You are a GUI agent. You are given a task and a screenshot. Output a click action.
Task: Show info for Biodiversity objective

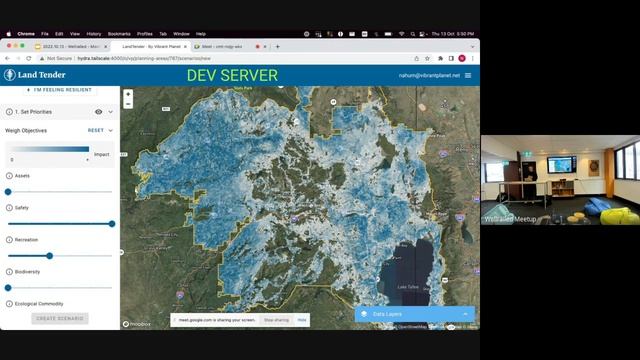(9, 272)
